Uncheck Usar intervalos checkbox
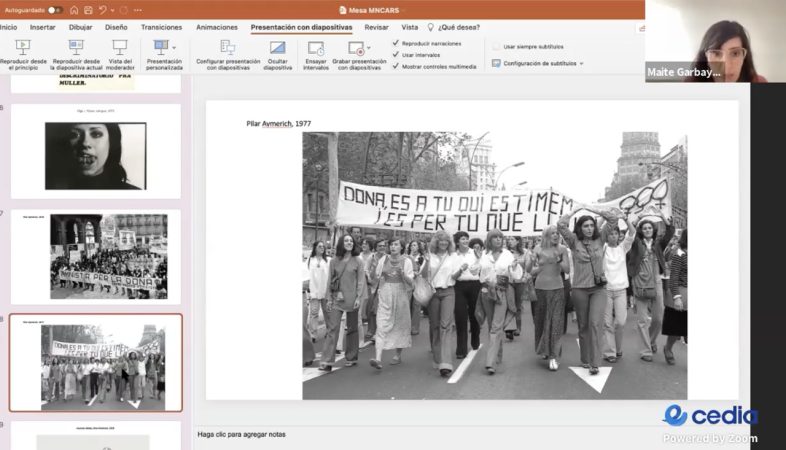This screenshot has height=450, width=786. tap(396, 54)
